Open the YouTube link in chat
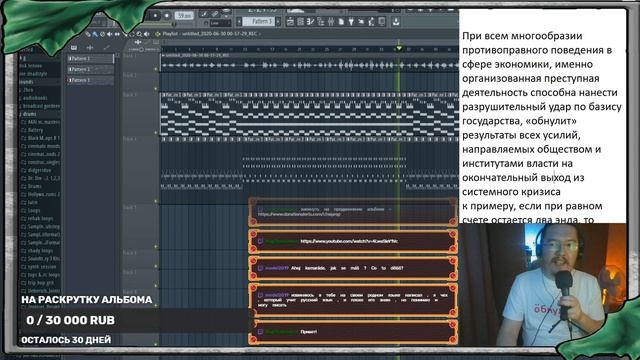 click(x=349, y=241)
